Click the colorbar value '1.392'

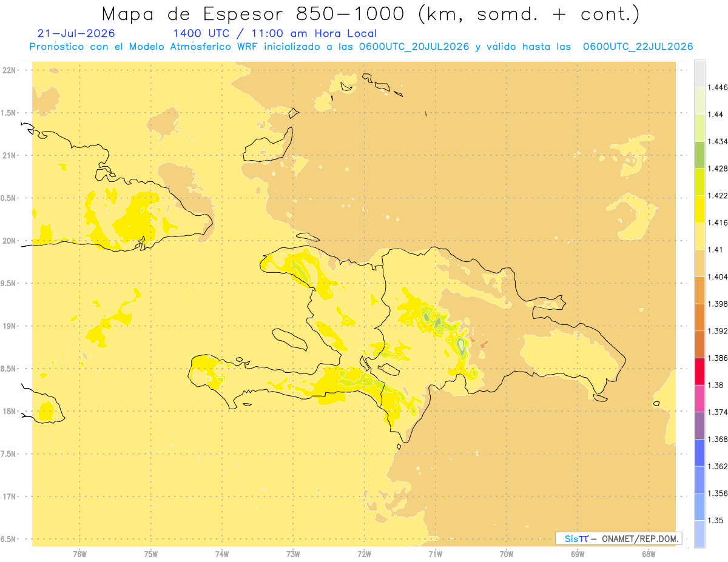[x=719, y=331]
